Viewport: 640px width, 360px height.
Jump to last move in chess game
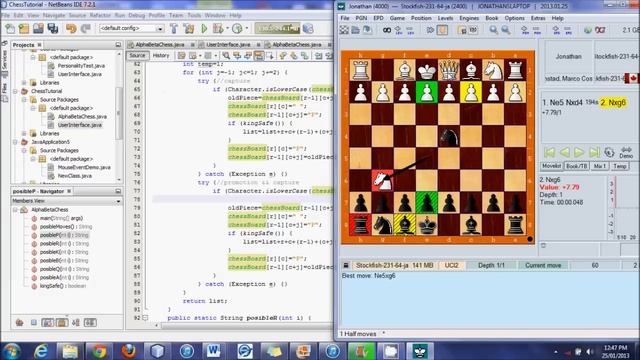point(594,152)
